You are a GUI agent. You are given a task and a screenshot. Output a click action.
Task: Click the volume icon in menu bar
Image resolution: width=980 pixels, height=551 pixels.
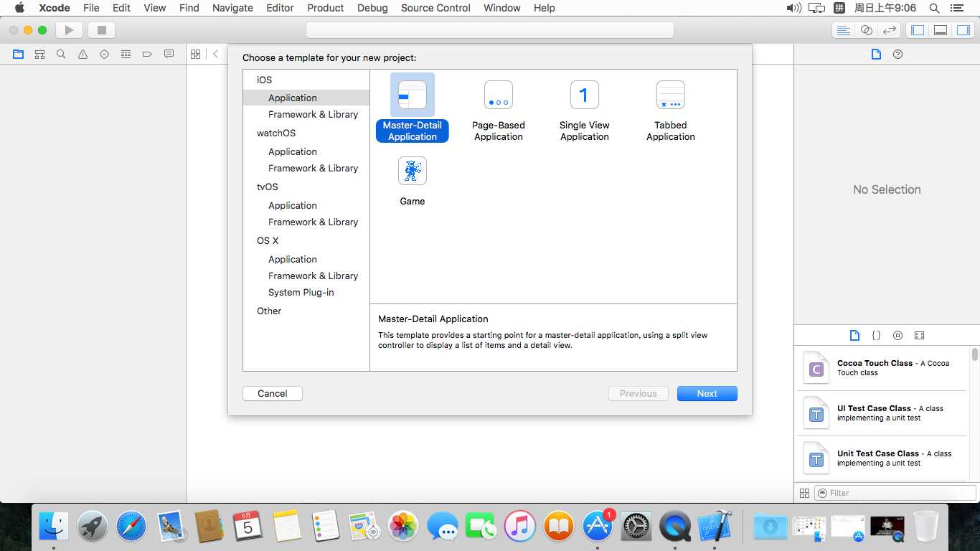point(793,8)
